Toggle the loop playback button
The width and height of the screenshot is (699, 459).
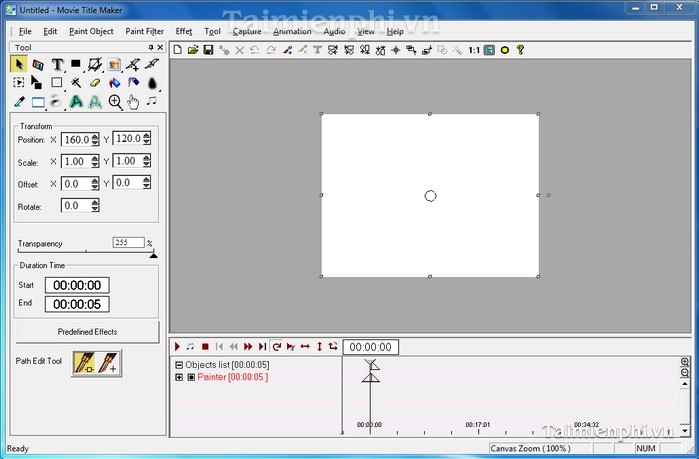[277, 347]
